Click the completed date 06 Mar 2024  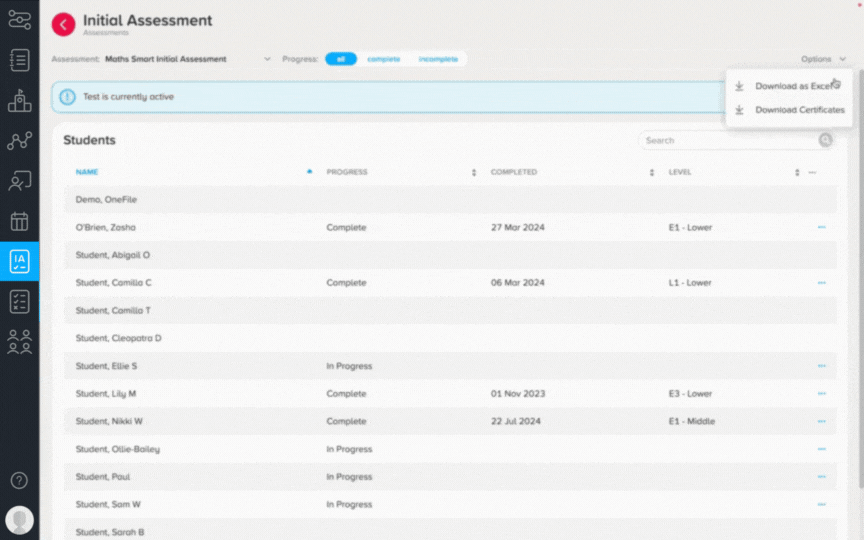tap(517, 283)
